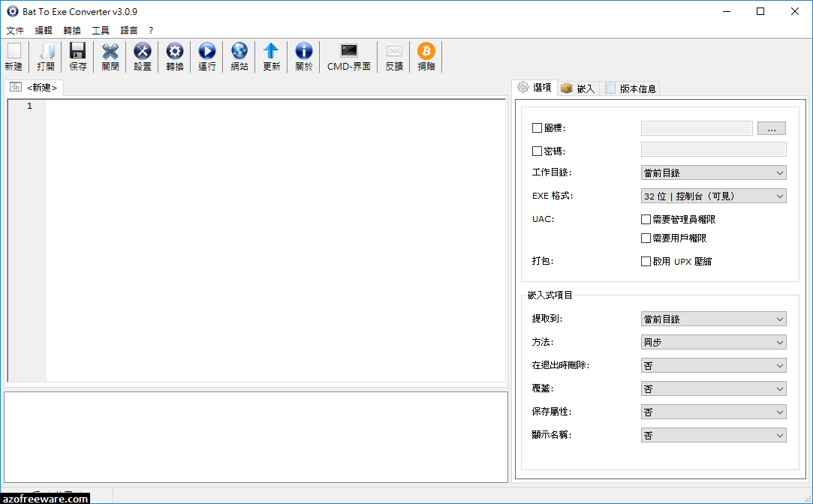This screenshot has width=813, height=504.
Task: Open the 在退出時刪除 dropdown
Action: (713, 366)
